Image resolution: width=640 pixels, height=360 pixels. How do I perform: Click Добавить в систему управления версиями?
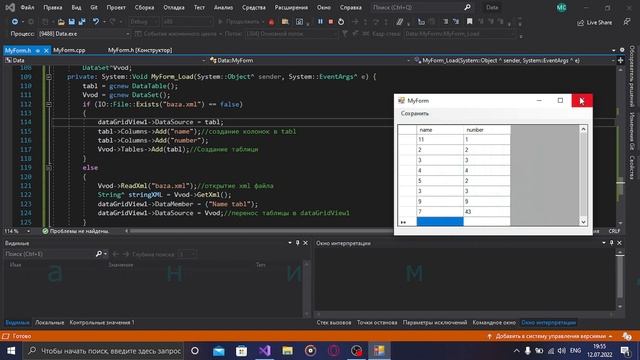(x=551, y=336)
